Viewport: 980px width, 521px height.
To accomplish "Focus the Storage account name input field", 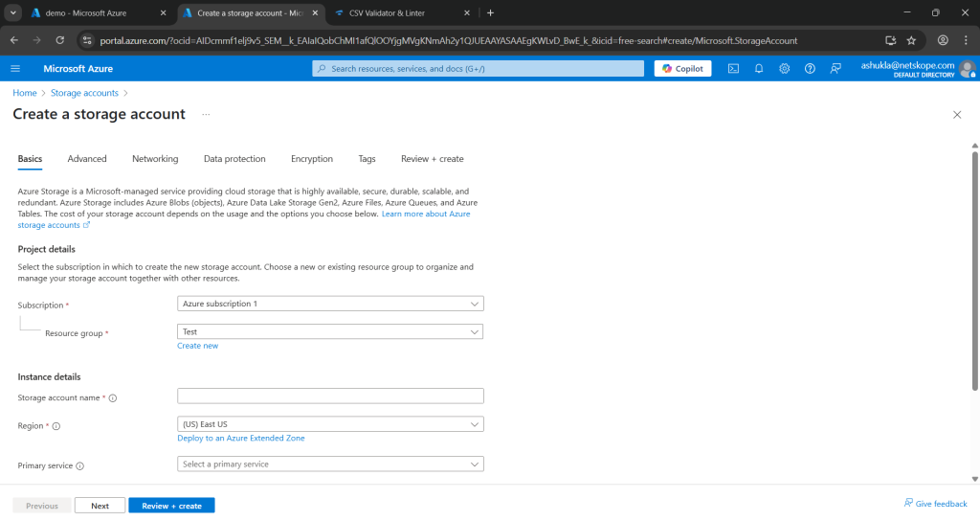I will (x=330, y=396).
